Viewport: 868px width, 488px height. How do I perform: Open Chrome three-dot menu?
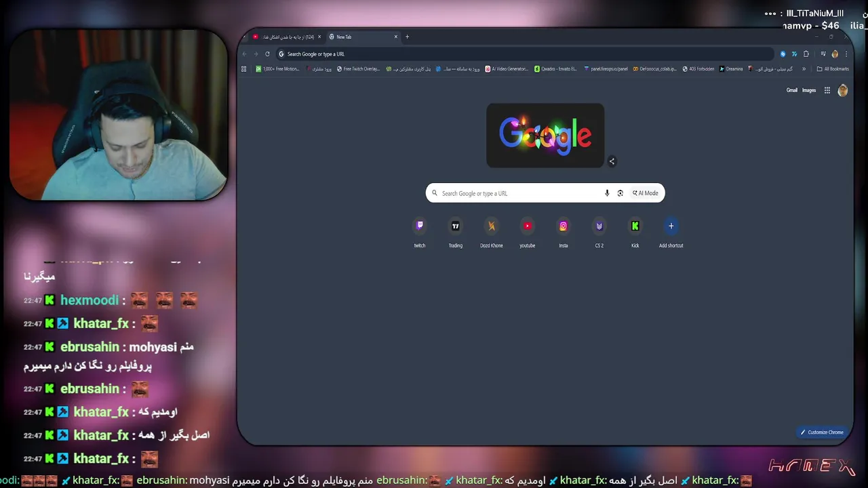pos(846,54)
